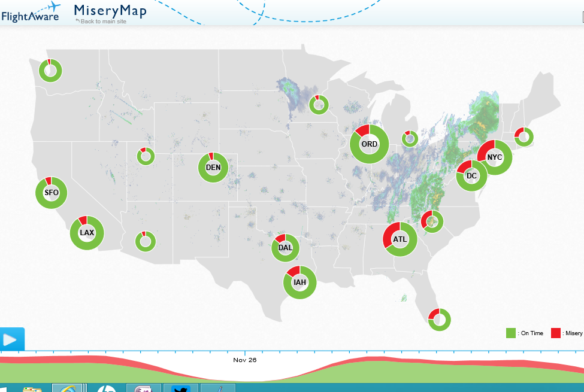Click the green On Time legend swatch

(x=511, y=333)
